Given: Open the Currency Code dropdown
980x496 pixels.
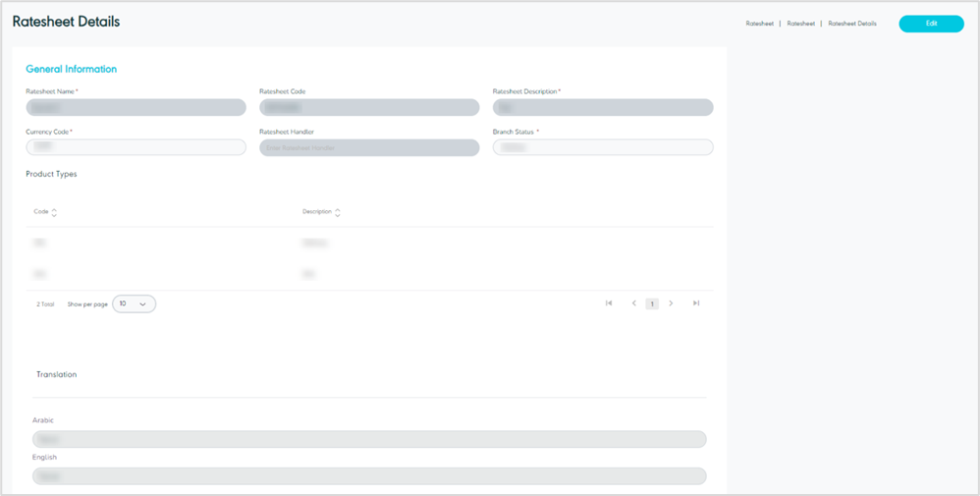Looking at the screenshot, I should 136,147.
